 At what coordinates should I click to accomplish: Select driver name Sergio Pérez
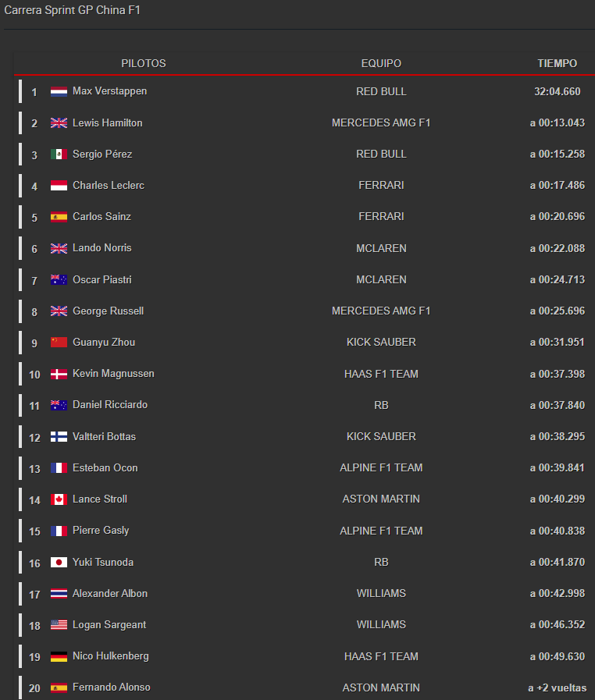click(x=102, y=154)
